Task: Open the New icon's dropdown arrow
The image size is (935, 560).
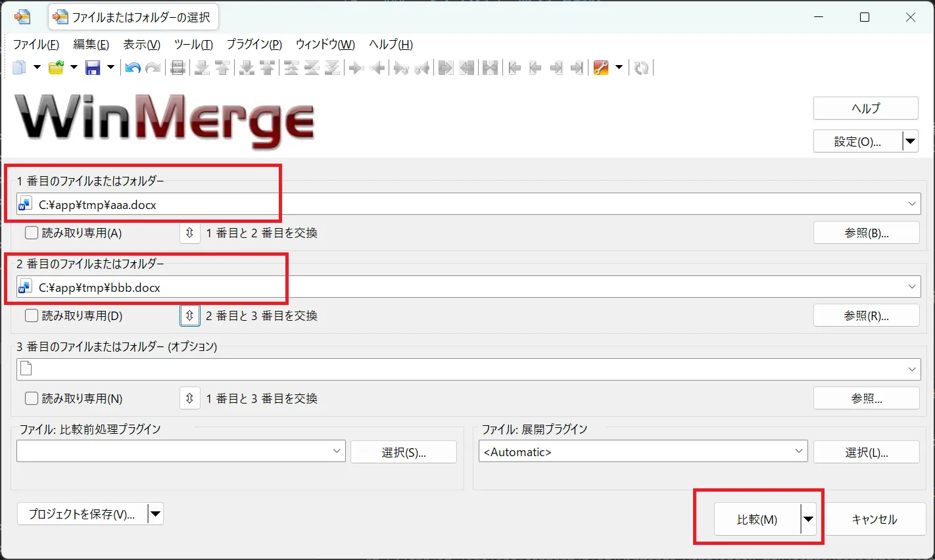Action: pos(37,68)
